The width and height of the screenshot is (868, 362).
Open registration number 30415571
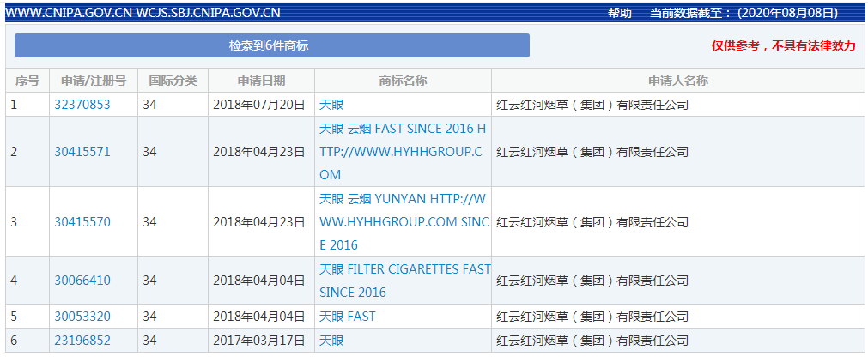tap(82, 152)
